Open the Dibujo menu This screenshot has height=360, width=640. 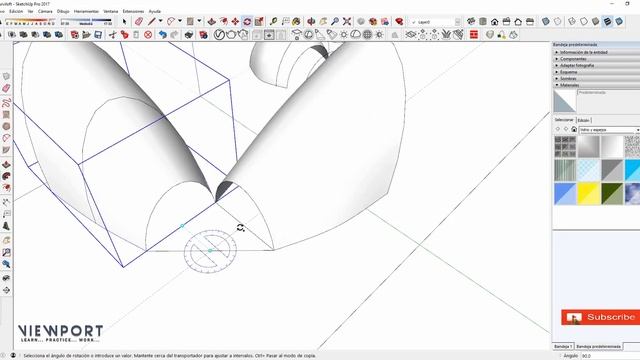pos(63,11)
